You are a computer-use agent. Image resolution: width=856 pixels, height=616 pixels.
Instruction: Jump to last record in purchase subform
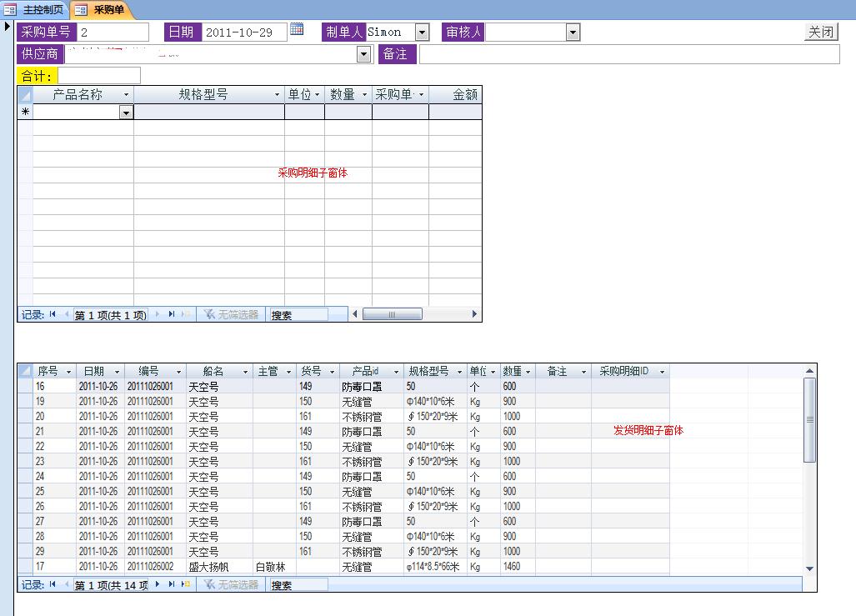pyautogui.click(x=172, y=314)
